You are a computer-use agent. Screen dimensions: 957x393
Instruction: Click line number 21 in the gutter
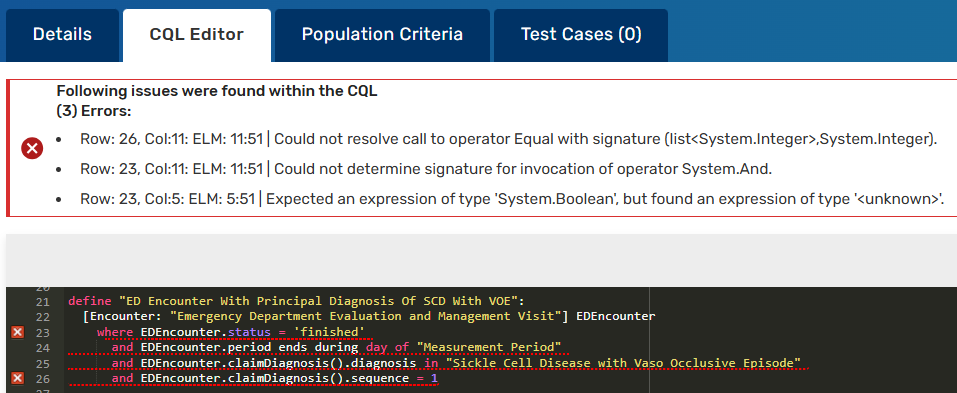pyautogui.click(x=42, y=301)
